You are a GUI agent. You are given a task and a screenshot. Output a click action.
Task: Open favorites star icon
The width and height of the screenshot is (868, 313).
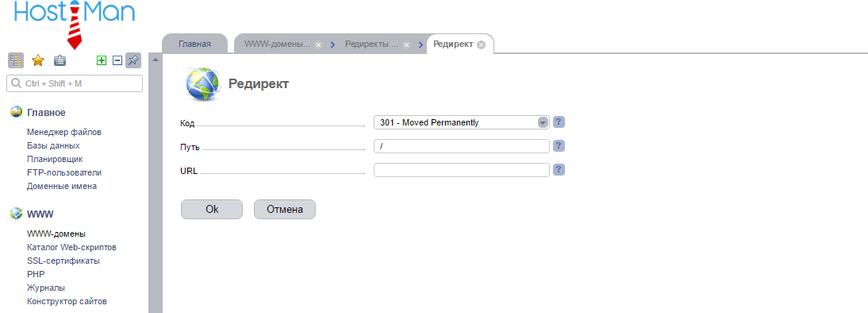pyautogui.click(x=37, y=60)
